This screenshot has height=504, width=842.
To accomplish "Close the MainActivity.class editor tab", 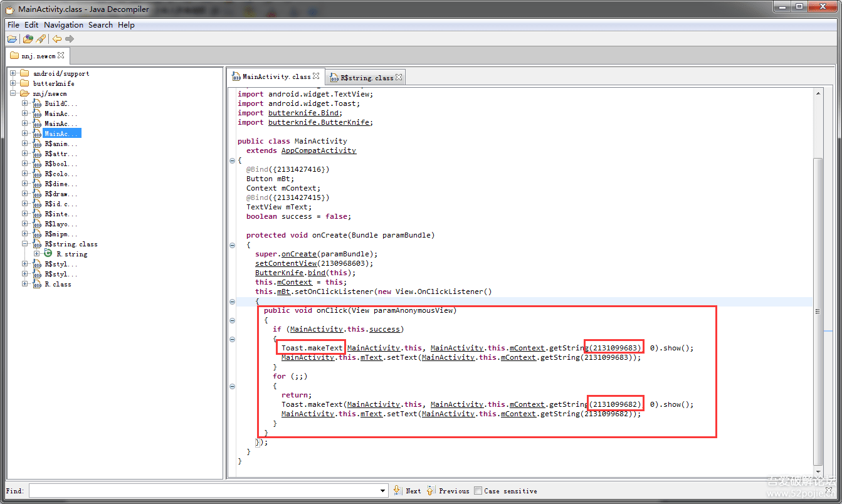I will (x=316, y=76).
